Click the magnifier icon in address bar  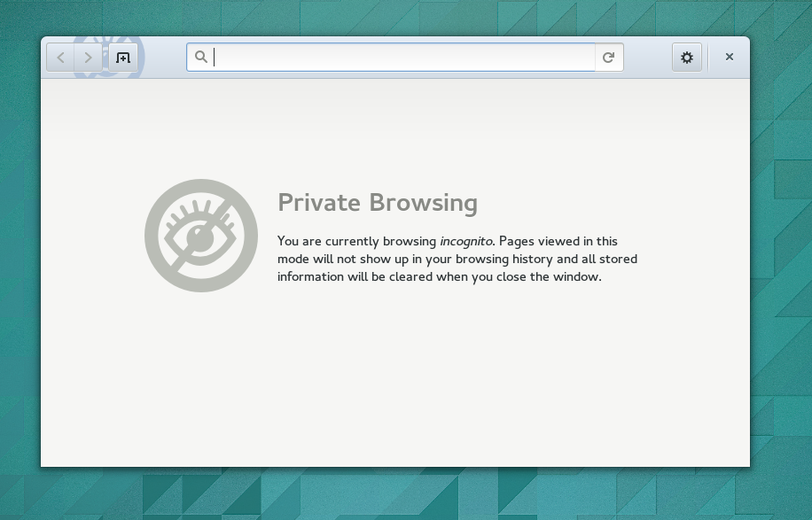click(x=201, y=57)
